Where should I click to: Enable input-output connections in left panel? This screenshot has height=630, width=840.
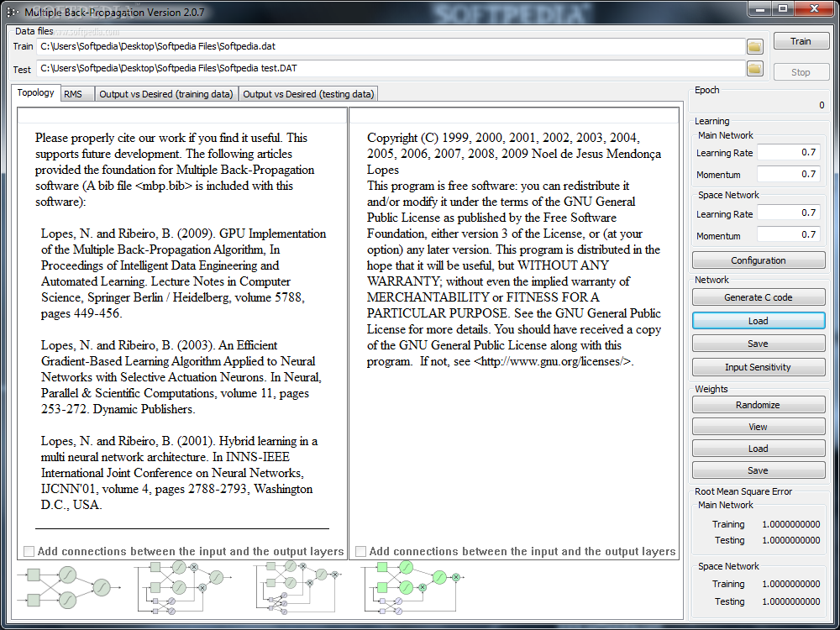click(x=29, y=551)
